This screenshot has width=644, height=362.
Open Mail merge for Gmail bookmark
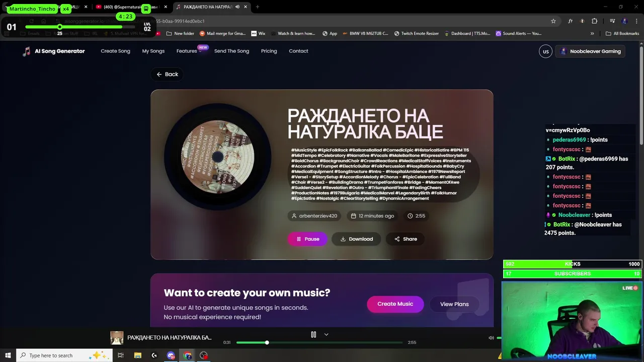pyautogui.click(x=222, y=34)
